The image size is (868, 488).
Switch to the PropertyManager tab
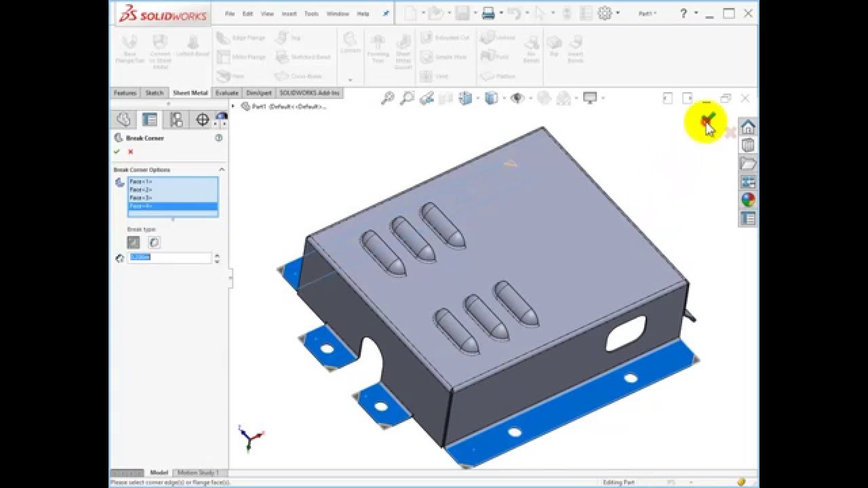point(150,120)
